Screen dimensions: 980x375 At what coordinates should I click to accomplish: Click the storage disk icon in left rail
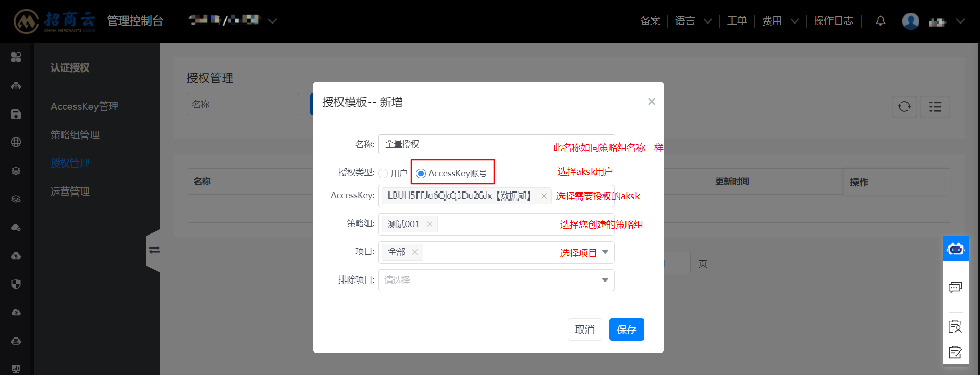point(16,114)
